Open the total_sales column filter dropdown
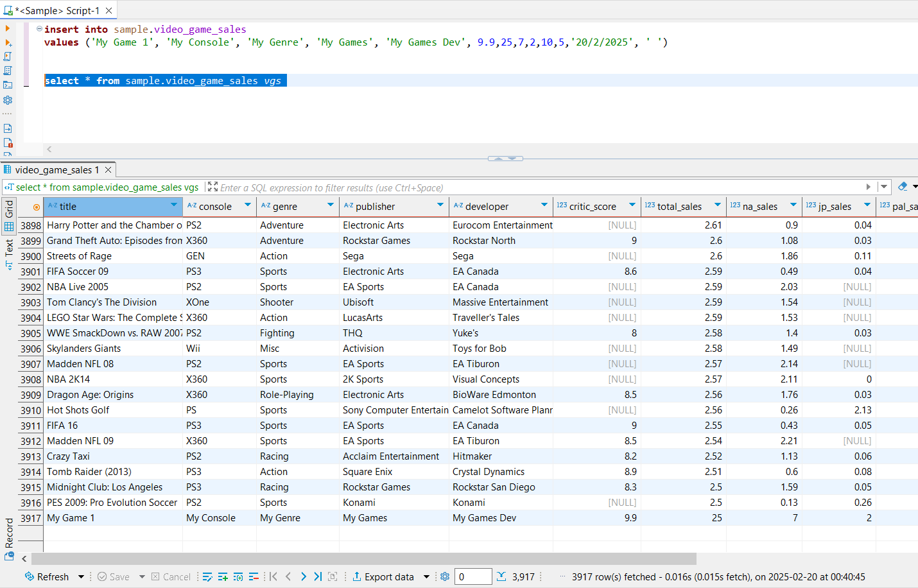Screen dimensions: 918x588 (x=716, y=205)
